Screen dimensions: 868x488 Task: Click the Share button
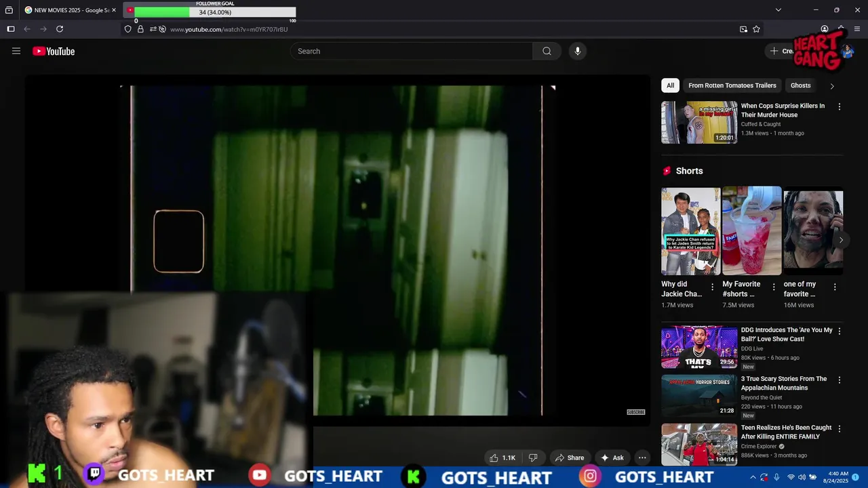pyautogui.click(x=570, y=457)
